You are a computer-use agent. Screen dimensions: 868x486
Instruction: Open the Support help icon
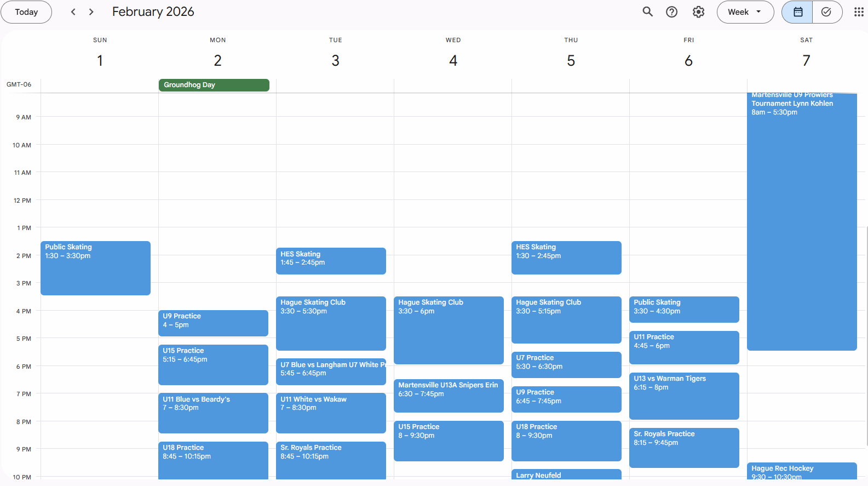(671, 12)
